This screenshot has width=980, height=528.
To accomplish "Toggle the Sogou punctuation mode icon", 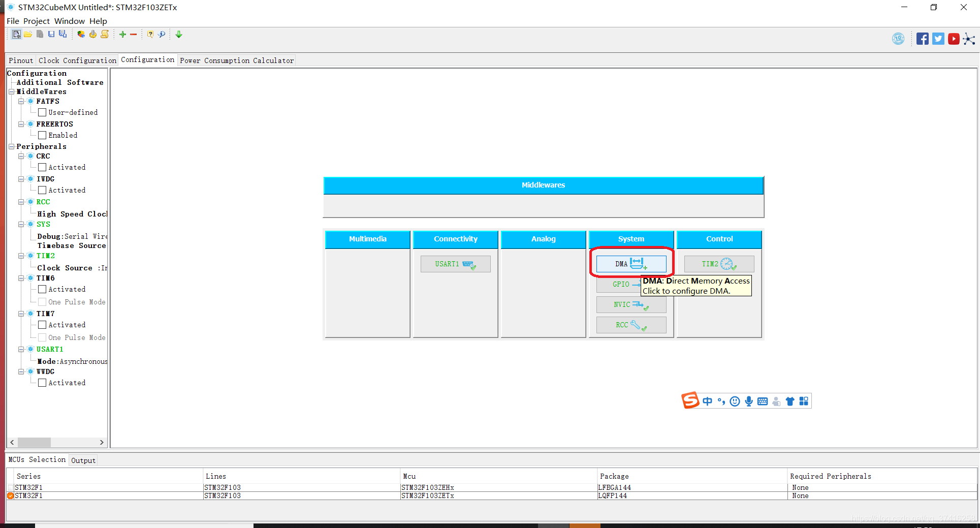I will (x=721, y=401).
